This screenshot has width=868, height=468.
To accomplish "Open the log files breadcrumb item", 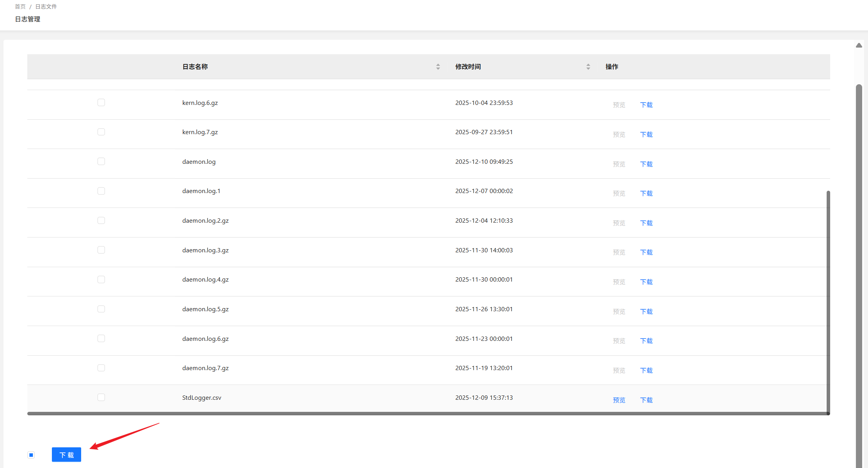I will (46, 7).
